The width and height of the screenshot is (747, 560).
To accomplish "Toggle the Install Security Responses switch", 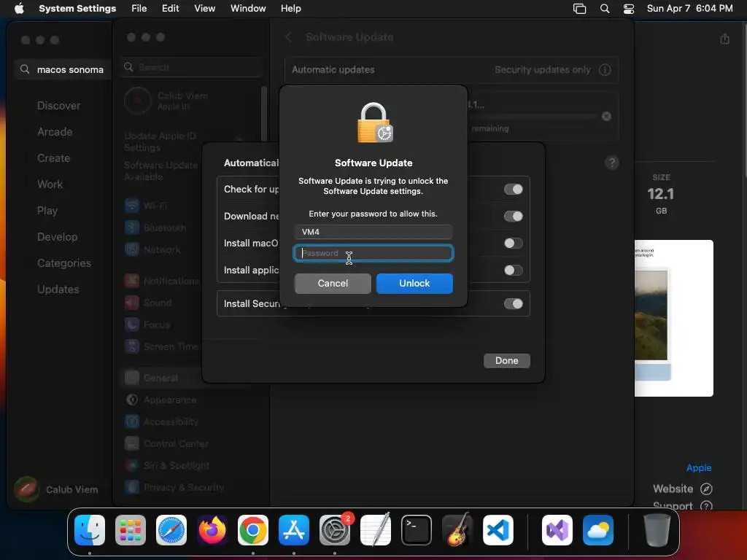I will (513, 304).
